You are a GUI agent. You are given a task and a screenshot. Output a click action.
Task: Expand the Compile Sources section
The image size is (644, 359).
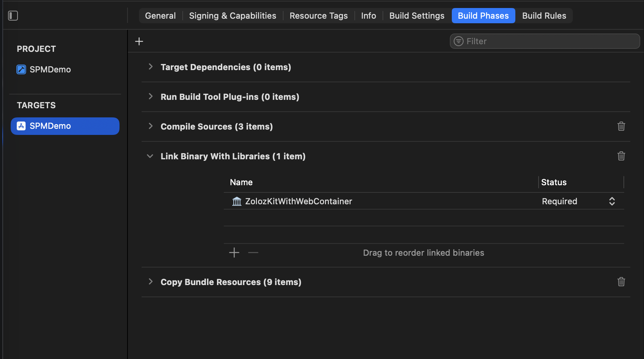[151, 126]
